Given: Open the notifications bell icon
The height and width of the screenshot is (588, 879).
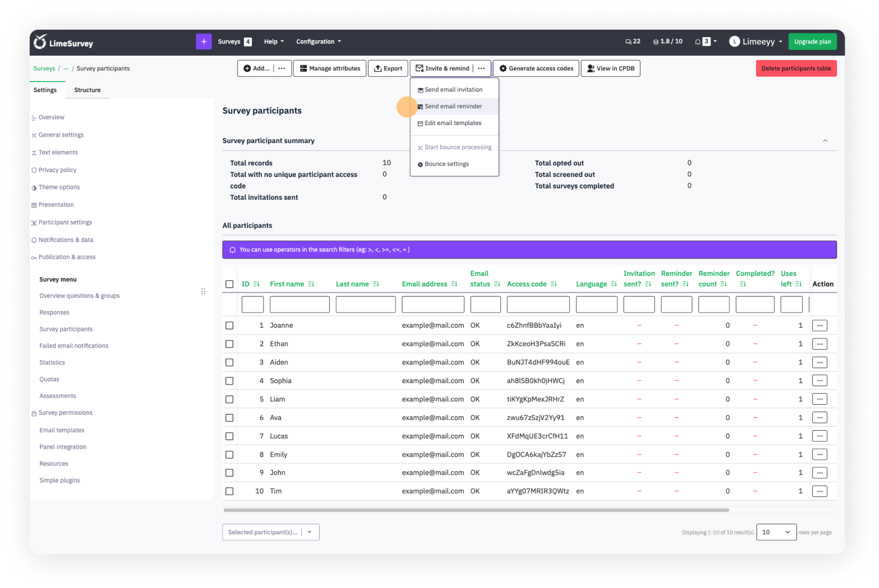Looking at the screenshot, I should [698, 42].
